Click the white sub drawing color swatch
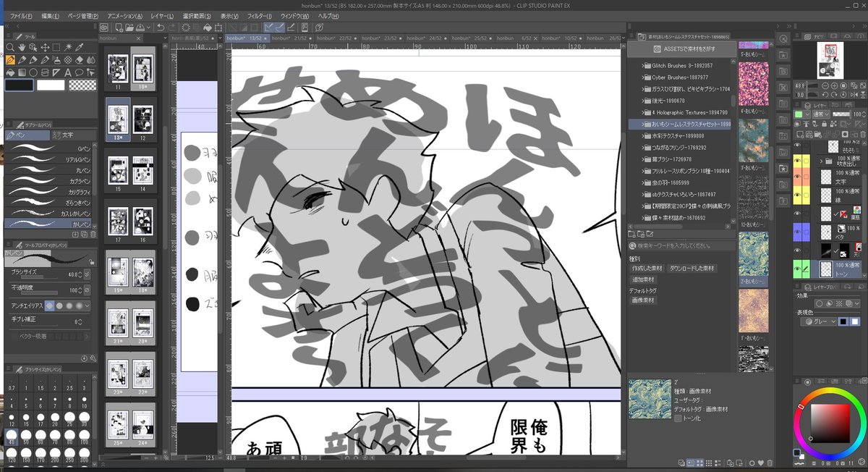868x472 pixels. [51, 85]
